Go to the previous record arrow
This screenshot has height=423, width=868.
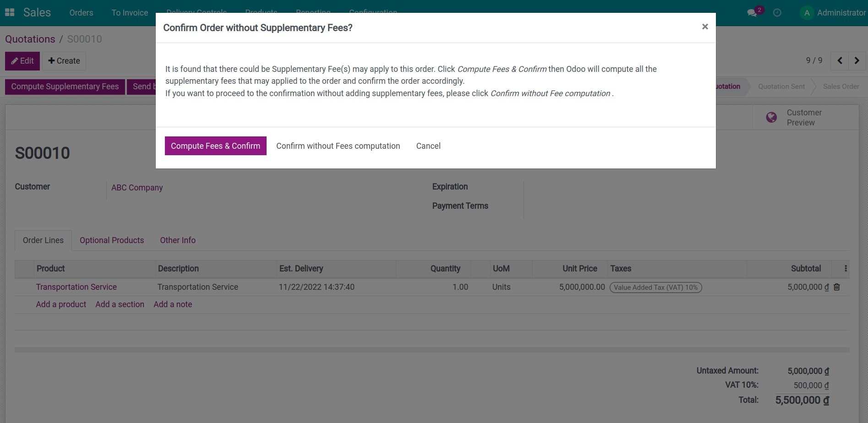pos(839,60)
